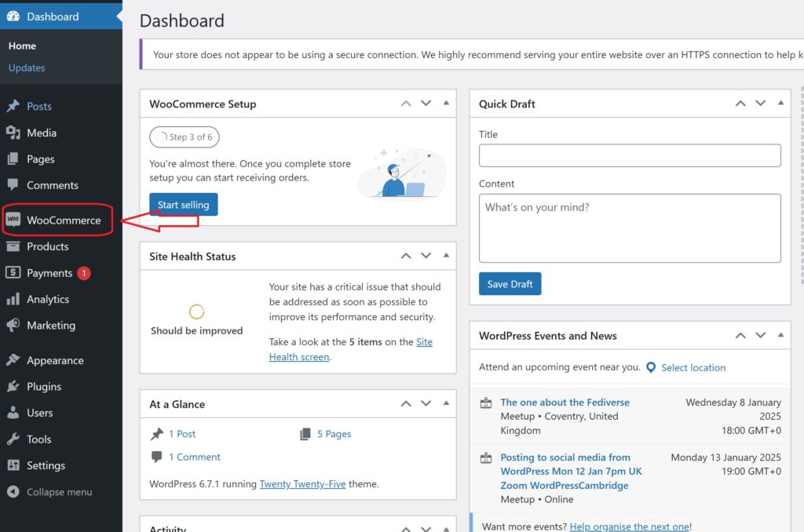Click the Payments notification badge showing 1
Screen dimensions: 804x532
coord(84,273)
